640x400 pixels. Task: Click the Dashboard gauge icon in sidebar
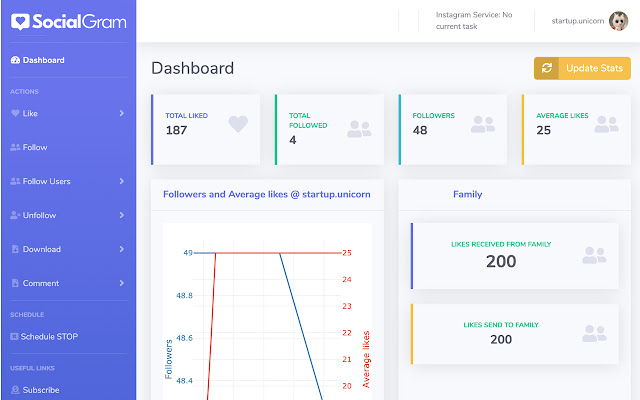tap(15, 60)
